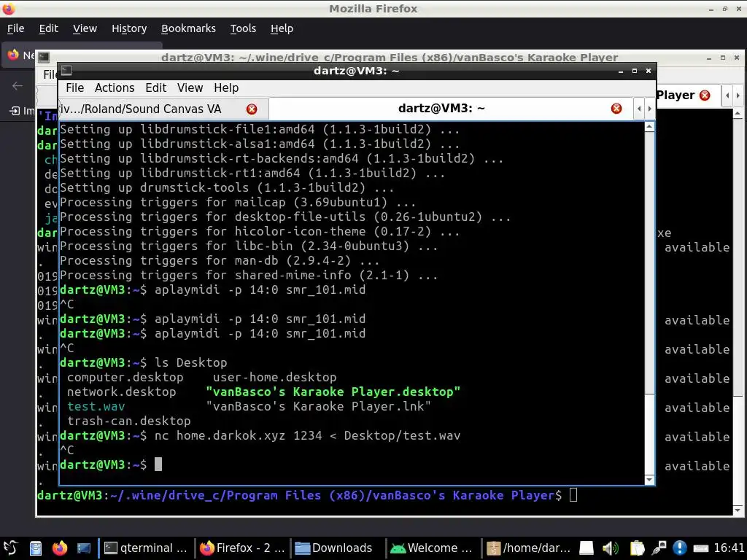The image size is (747, 560).
Task: Click "vanBasco's Karaoke Player.desktop" text
Action: click(333, 392)
